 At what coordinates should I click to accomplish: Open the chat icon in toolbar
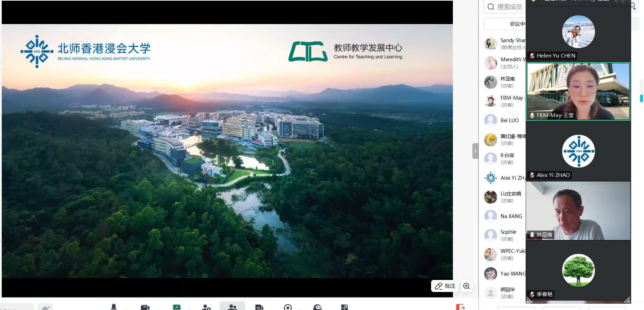(x=259, y=307)
